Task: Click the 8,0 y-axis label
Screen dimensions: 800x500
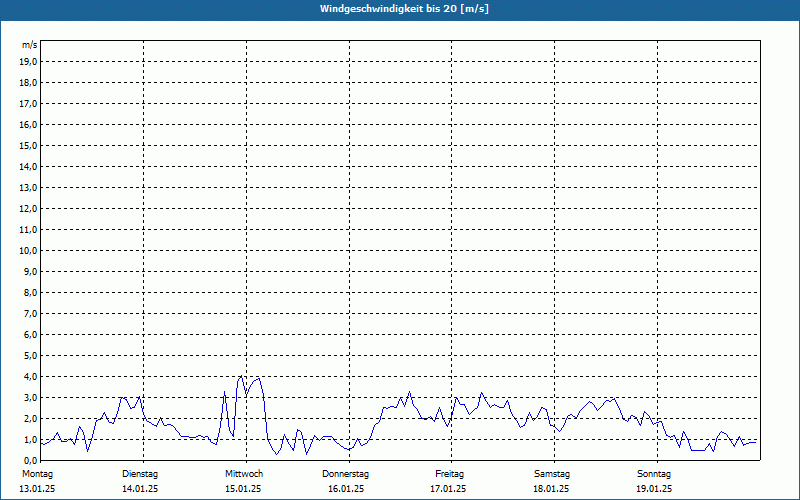Action: pyautogui.click(x=30, y=292)
